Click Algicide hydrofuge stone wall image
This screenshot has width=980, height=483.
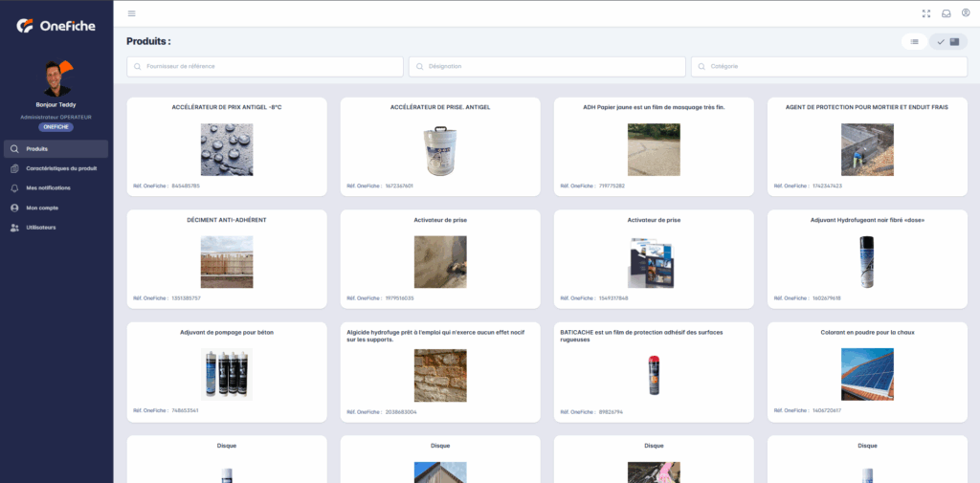tap(440, 376)
